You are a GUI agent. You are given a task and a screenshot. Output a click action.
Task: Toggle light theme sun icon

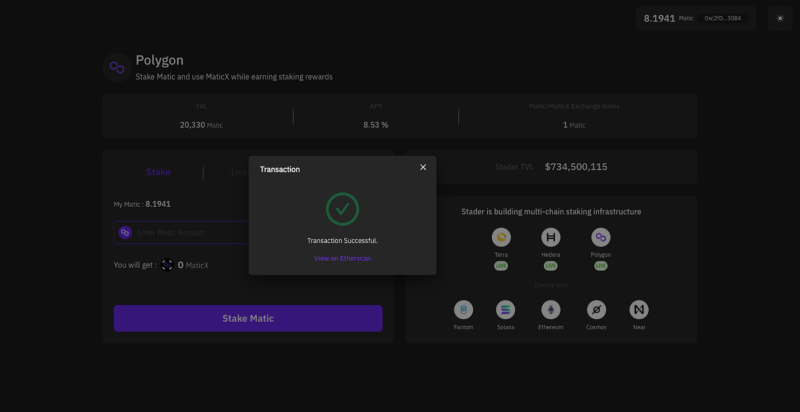click(780, 18)
